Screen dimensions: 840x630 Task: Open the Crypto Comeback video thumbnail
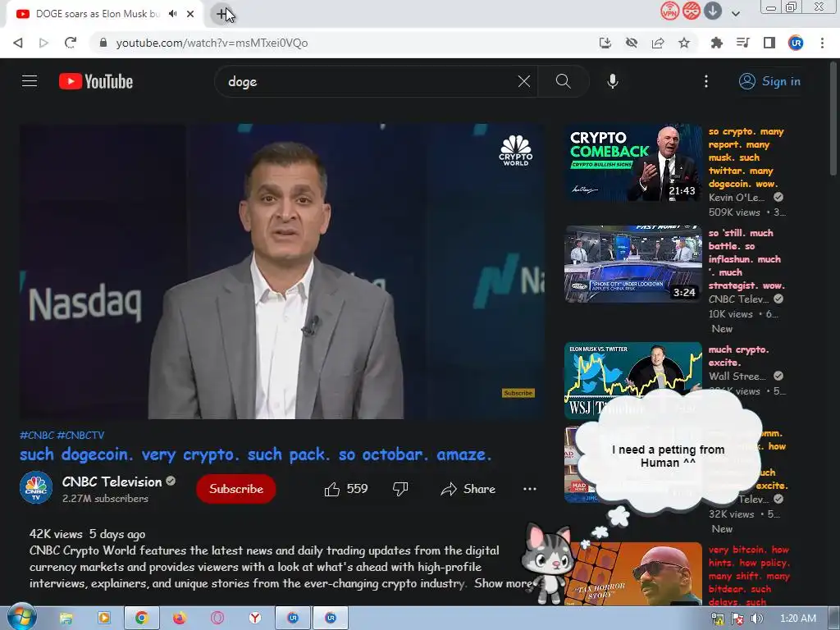pyautogui.click(x=633, y=163)
